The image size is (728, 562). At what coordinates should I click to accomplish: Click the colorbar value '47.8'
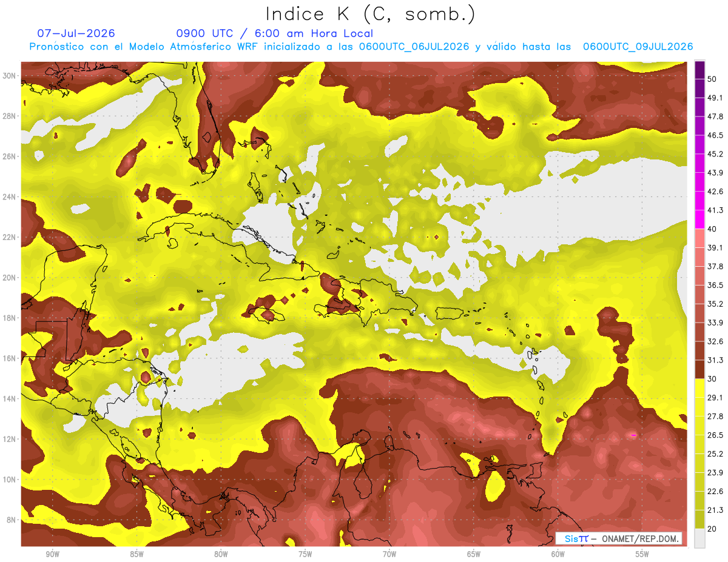click(x=716, y=116)
